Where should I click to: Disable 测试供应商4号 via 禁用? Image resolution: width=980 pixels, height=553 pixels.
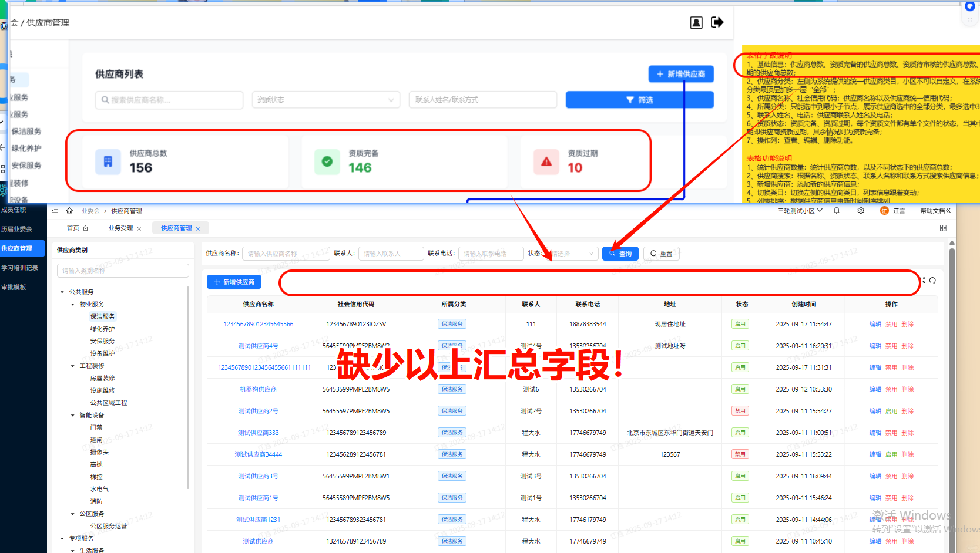pos(891,346)
